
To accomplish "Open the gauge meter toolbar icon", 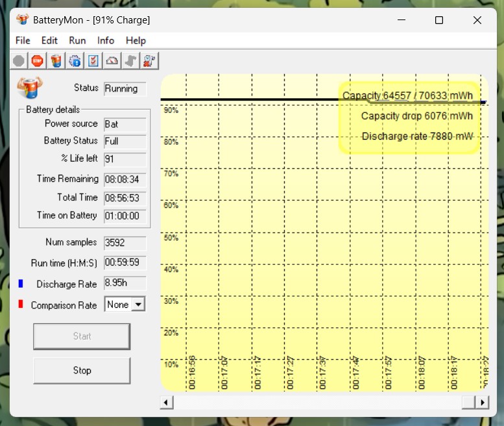I will click(x=112, y=60).
